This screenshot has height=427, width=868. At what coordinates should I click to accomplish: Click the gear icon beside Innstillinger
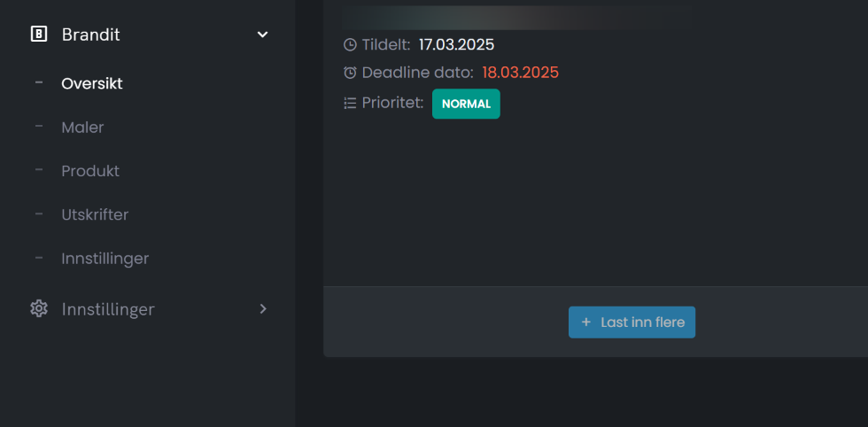39,309
